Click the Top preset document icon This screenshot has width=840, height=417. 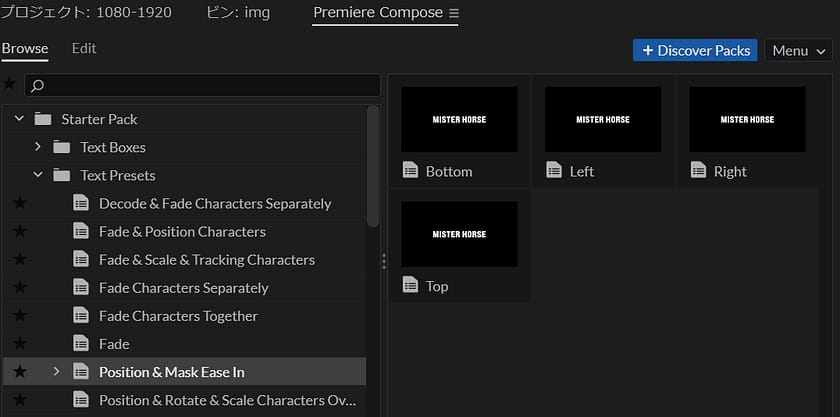pos(410,286)
